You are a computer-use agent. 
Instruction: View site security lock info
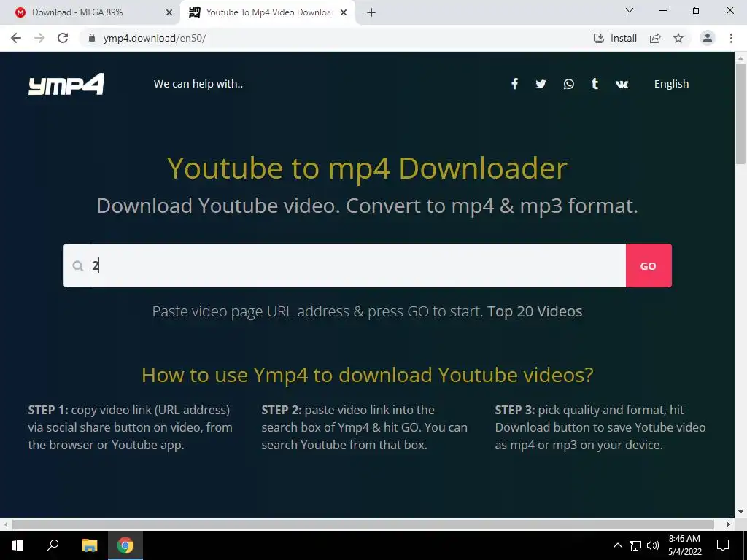click(x=93, y=38)
